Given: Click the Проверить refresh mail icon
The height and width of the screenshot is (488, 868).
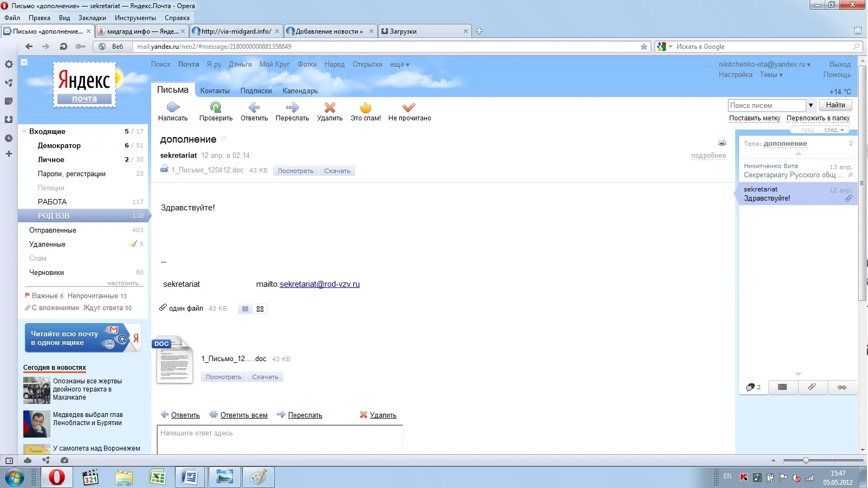Looking at the screenshot, I should [x=216, y=107].
